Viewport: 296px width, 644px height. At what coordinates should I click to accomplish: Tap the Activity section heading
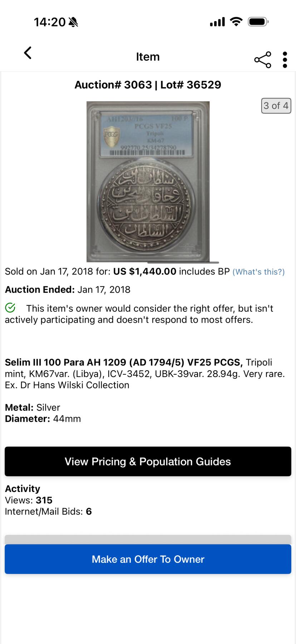(23, 489)
